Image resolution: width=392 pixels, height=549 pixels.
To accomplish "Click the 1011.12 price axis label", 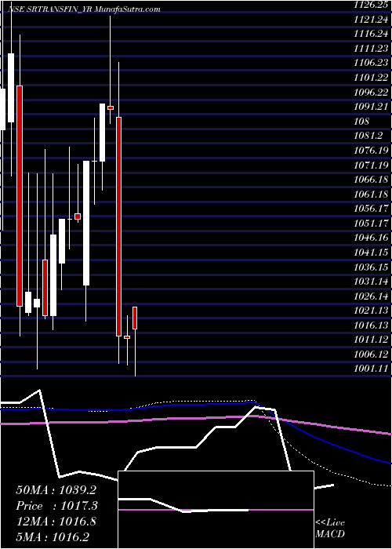I will click(372, 340).
